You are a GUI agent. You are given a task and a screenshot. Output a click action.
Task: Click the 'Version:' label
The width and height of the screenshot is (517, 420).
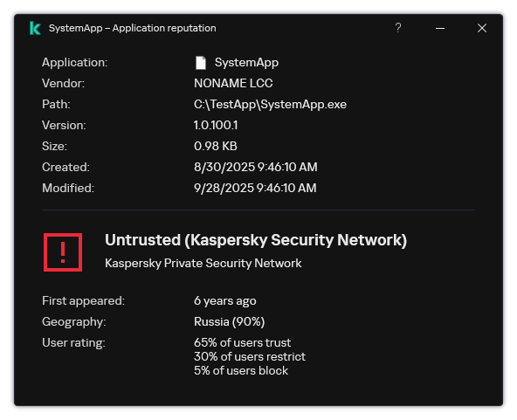[64, 125]
